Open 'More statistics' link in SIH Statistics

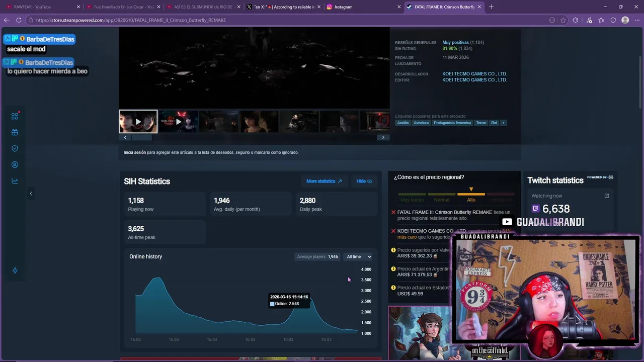(x=324, y=181)
